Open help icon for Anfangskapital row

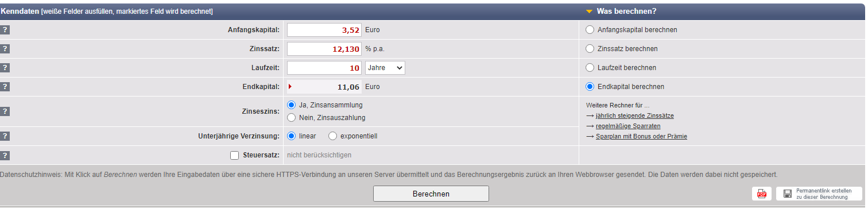click(5, 30)
